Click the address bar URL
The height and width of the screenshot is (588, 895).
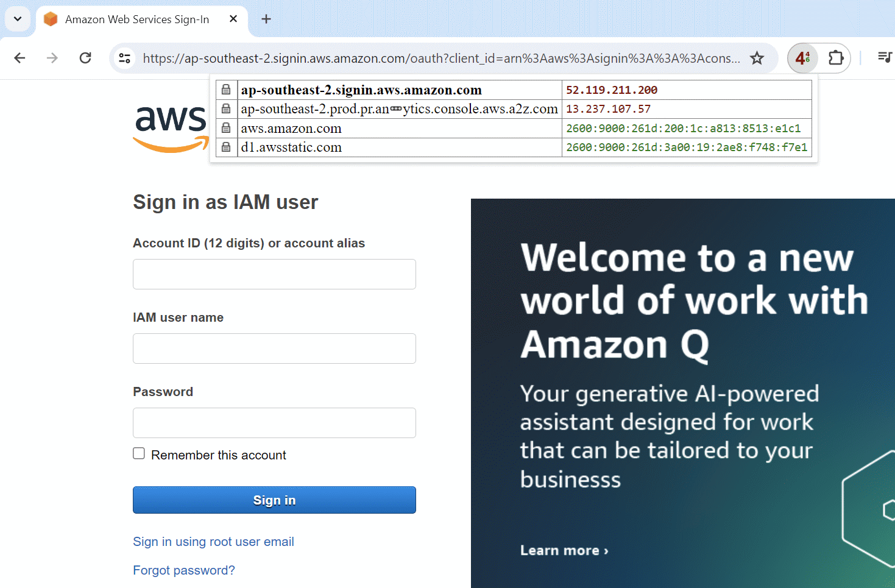pos(441,58)
